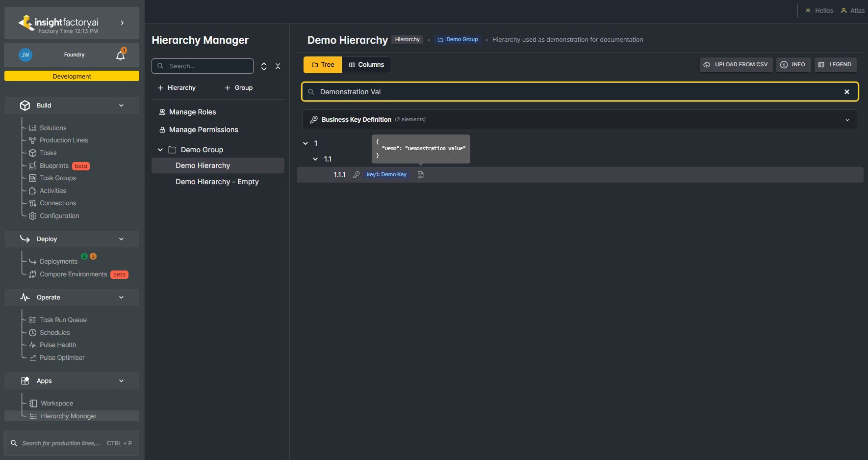Screen dimensions: 868x460
Task: Click the Foundry label
Action: [74, 55]
